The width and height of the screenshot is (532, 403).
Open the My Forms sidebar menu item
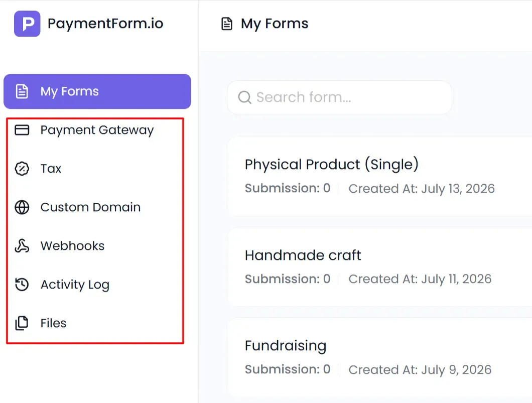(x=97, y=91)
